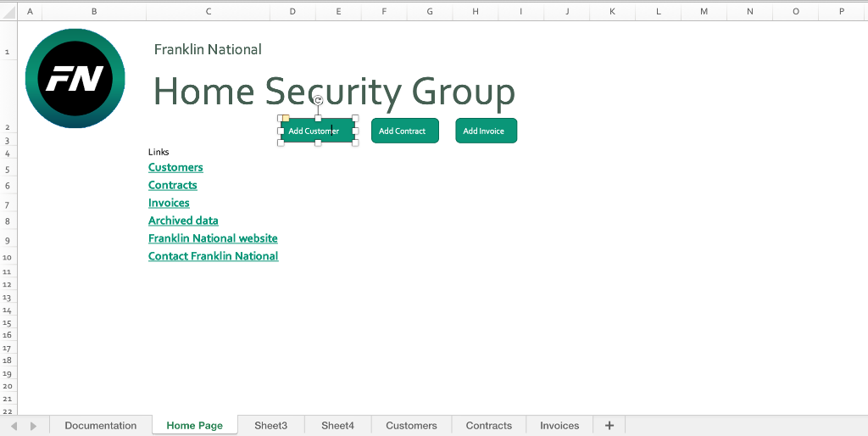Click bottom-right resize handle of Add Customer
Viewport: 868px width, 436px height.
click(355, 143)
